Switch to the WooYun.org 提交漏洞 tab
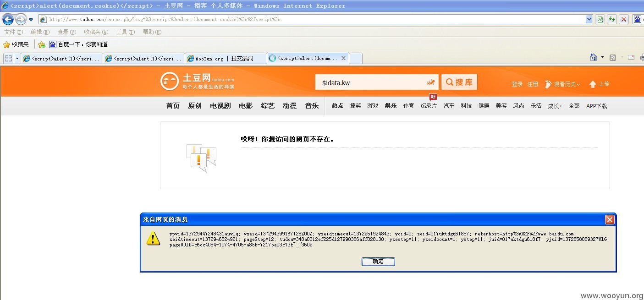 pyautogui.click(x=226, y=58)
